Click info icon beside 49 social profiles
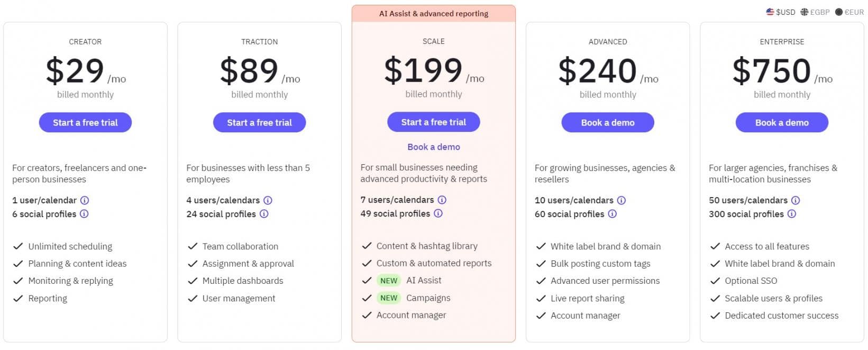 coord(438,213)
